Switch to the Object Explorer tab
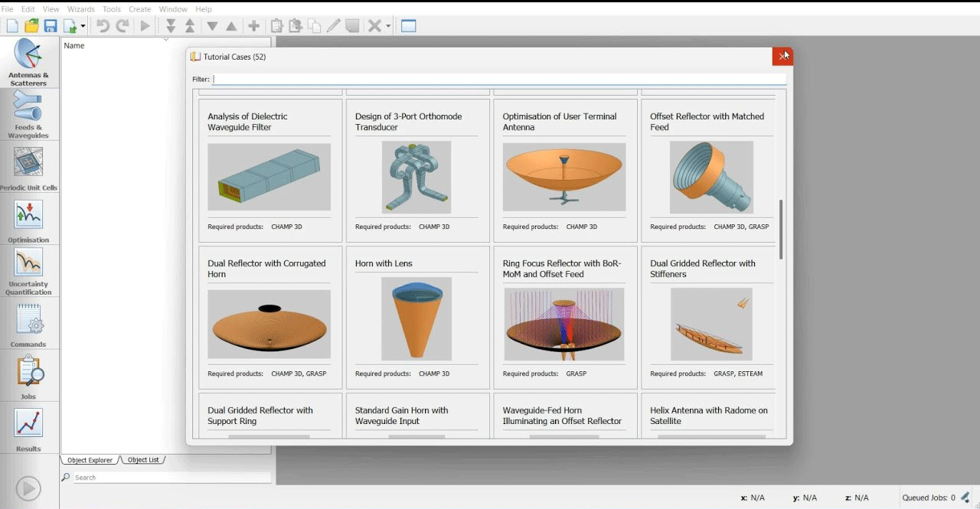980x509 pixels. 90,460
